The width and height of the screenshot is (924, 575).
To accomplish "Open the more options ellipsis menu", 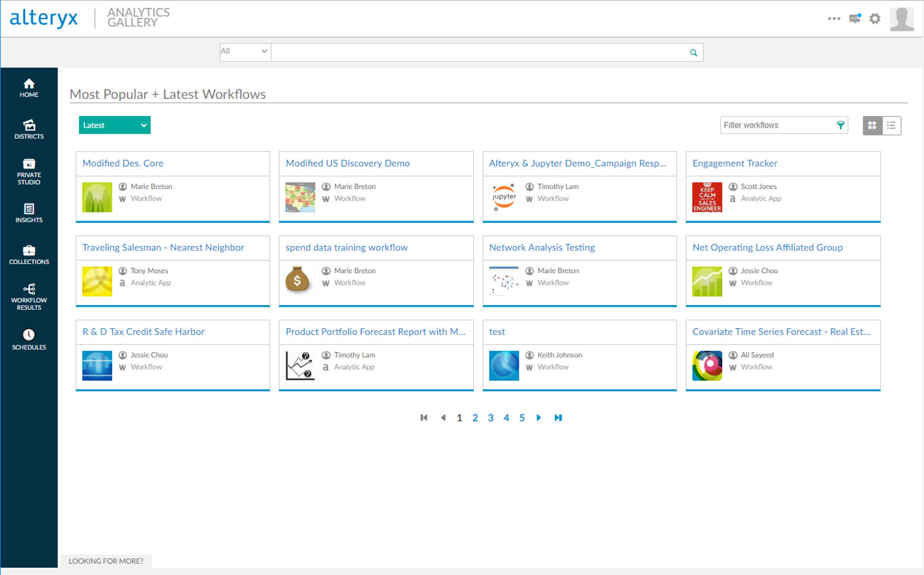I will tap(834, 19).
